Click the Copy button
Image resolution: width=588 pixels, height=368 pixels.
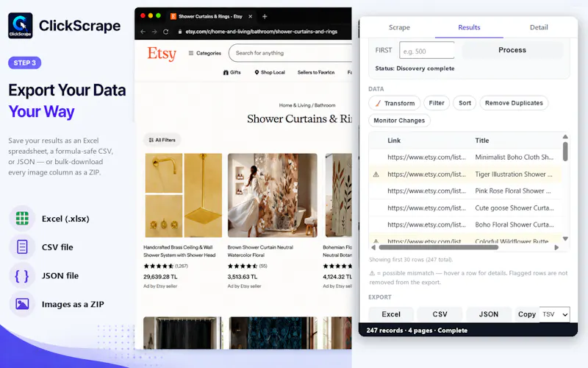[526, 314]
